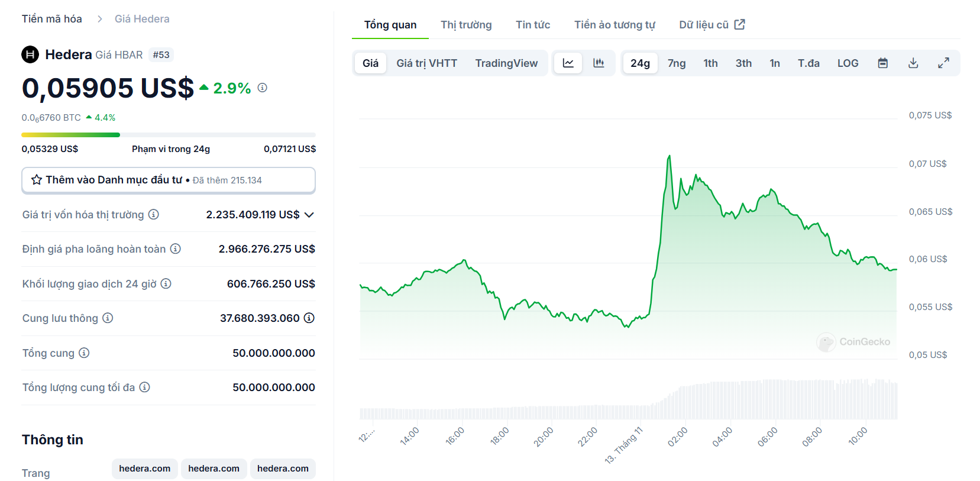Switch to candlestick chart view icon
This screenshot has height=481, width=980.
pyautogui.click(x=599, y=63)
